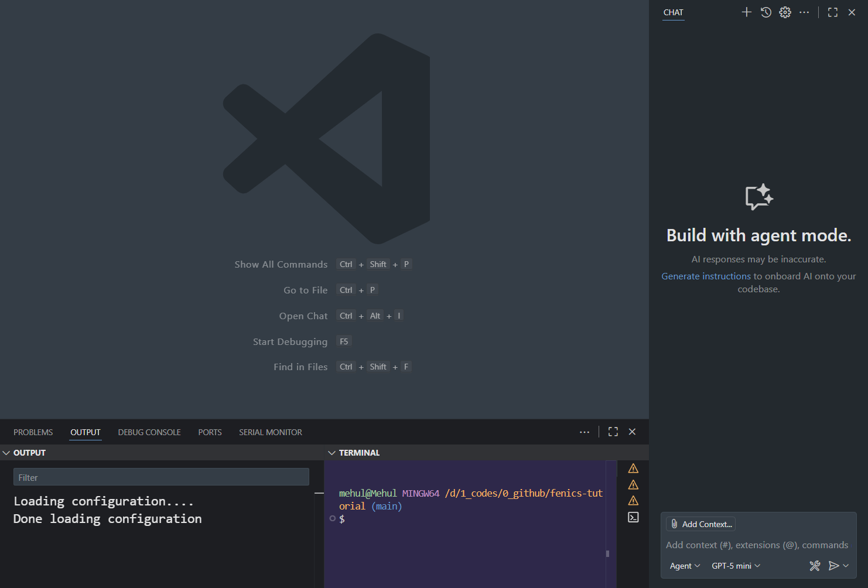Open SERIAL MONITOR tab
This screenshot has width=868, height=588.
pyautogui.click(x=271, y=432)
